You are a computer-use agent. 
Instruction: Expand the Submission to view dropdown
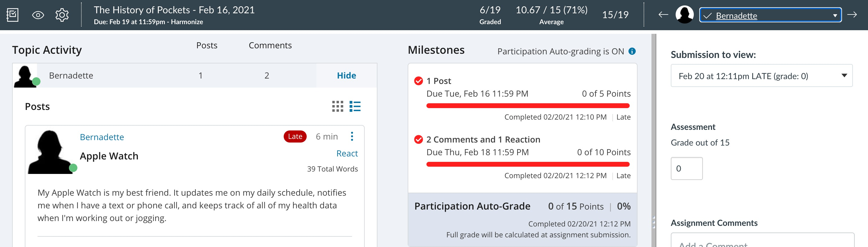(761, 76)
